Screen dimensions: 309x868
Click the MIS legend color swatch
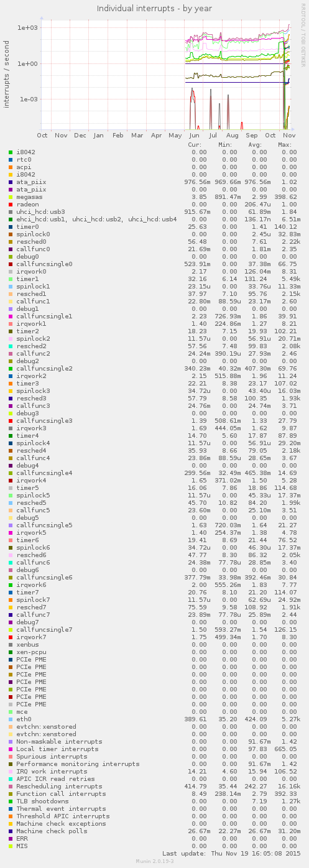point(11,846)
